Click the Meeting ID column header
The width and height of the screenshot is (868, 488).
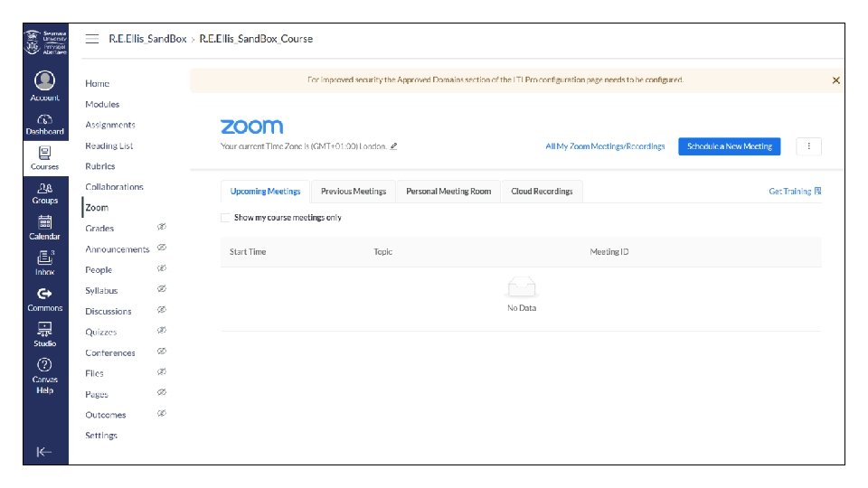click(609, 252)
